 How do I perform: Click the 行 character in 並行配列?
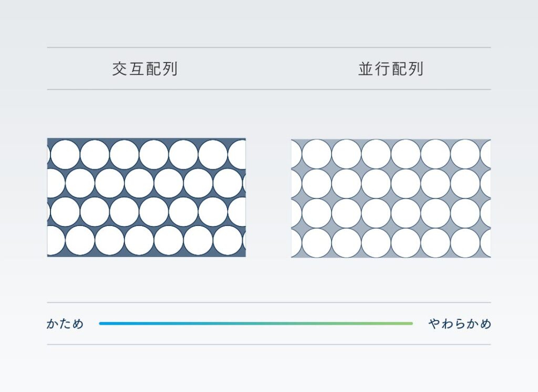[x=382, y=69]
